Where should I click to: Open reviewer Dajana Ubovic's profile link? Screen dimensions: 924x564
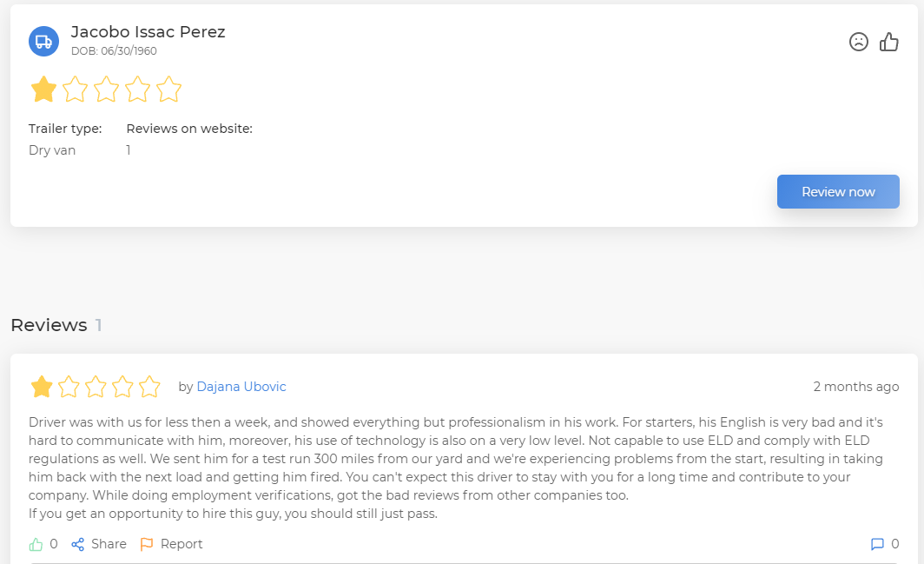point(241,387)
